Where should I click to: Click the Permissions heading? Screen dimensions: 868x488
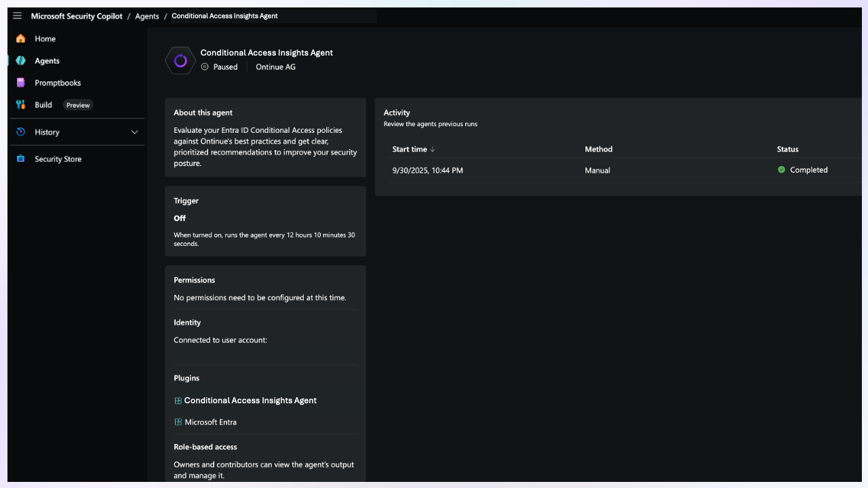(195, 281)
